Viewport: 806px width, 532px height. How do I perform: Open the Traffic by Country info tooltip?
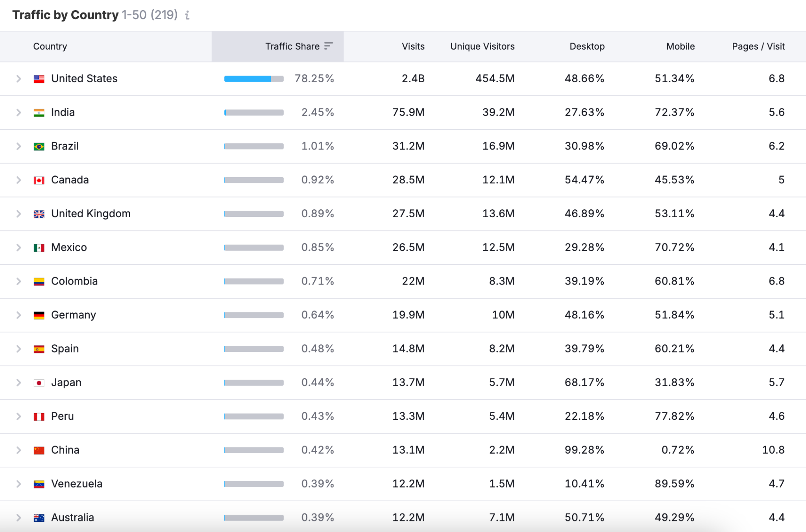[187, 16]
